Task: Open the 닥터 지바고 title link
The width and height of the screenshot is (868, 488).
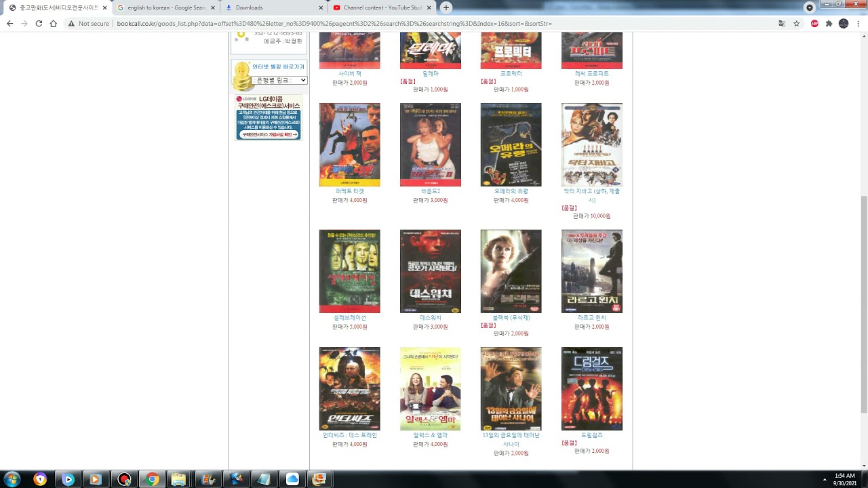Action: click(592, 195)
